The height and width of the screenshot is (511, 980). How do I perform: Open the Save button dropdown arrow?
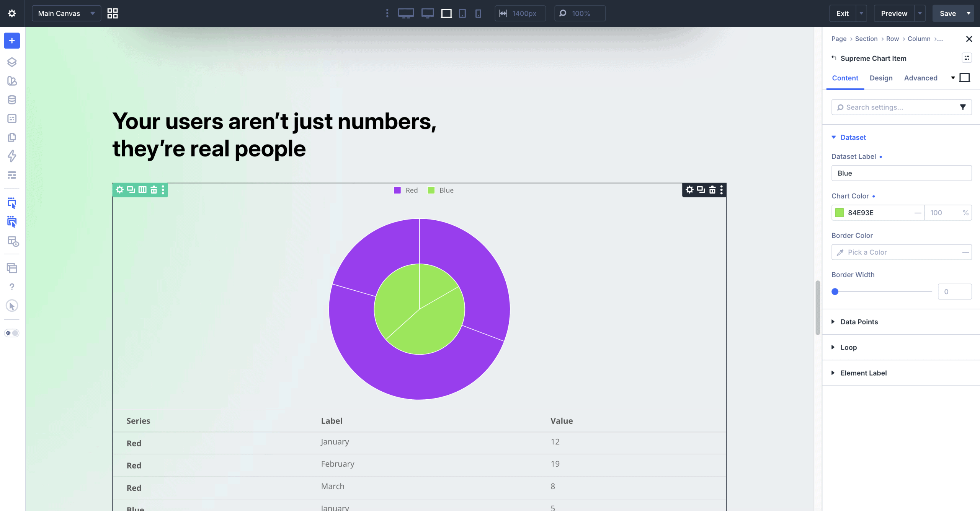969,13
